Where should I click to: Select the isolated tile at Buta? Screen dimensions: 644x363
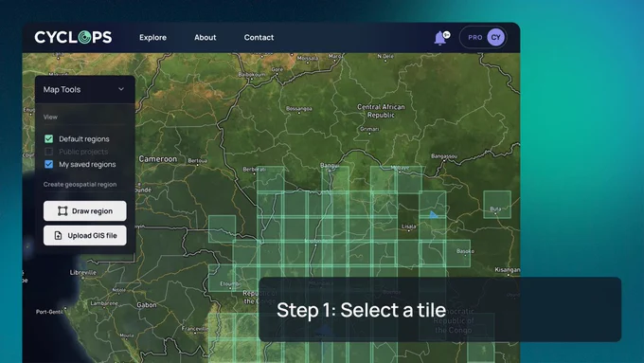497,205
